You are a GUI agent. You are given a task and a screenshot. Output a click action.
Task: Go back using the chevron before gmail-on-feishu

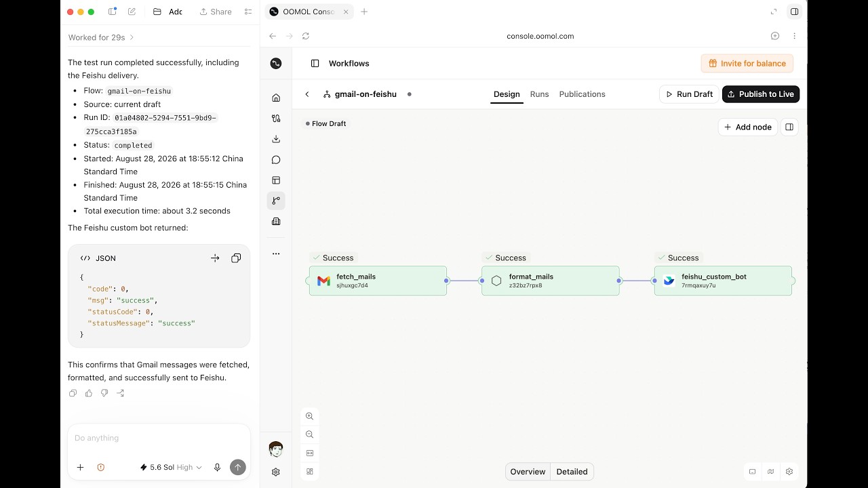pos(307,94)
